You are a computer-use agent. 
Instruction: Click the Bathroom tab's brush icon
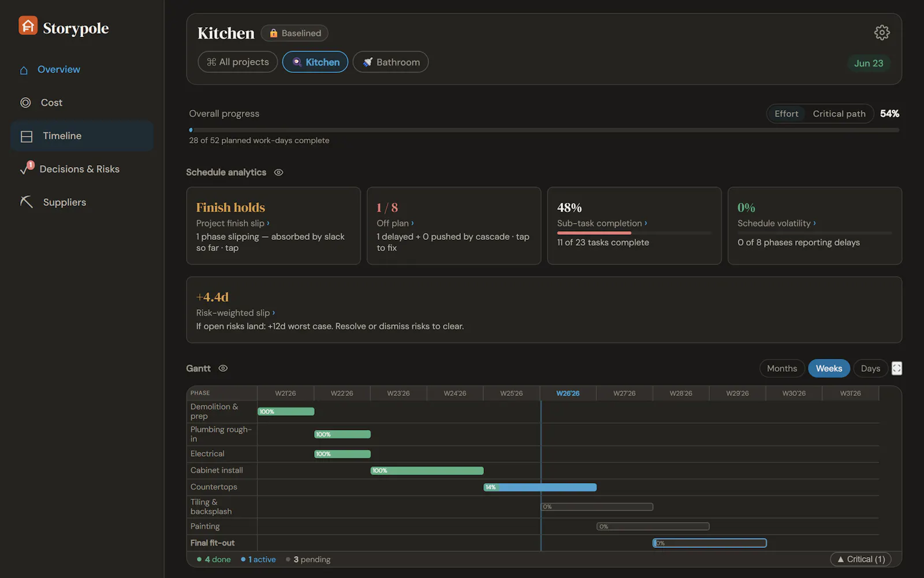coord(368,62)
